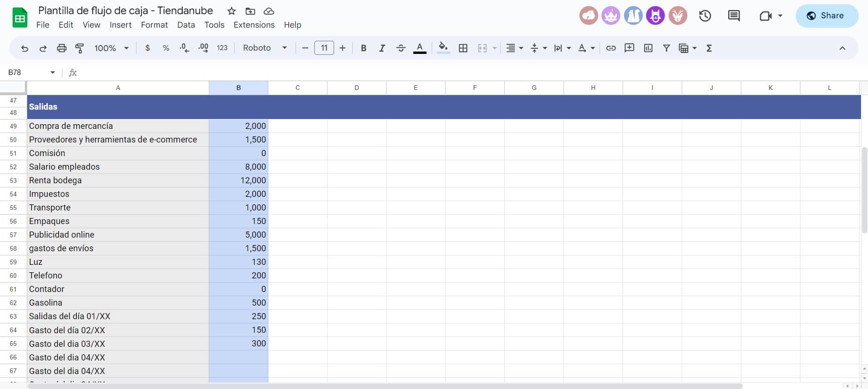This screenshot has height=389, width=868.
Task: Open the Extensions menu
Action: [x=254, y=25]
